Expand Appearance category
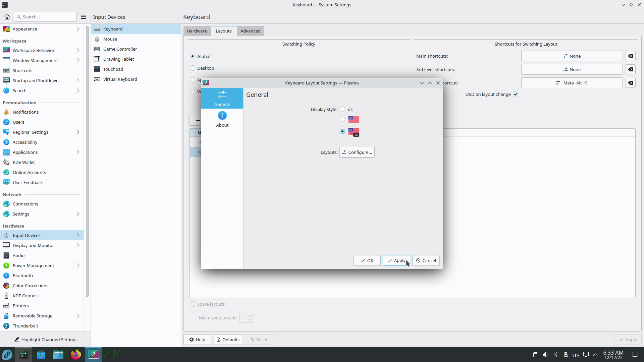The height and width of the screenshot is (362, 644). (x=78, y=29)
